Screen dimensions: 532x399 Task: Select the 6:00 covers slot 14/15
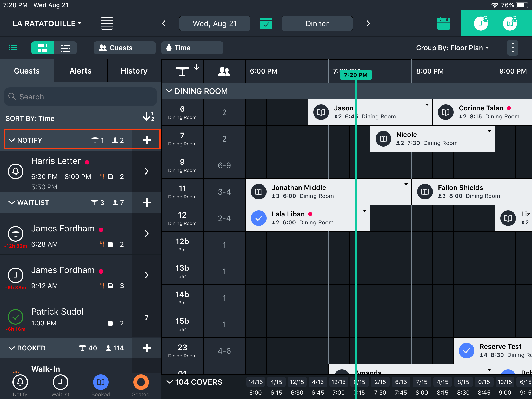[x=255, y=382]
